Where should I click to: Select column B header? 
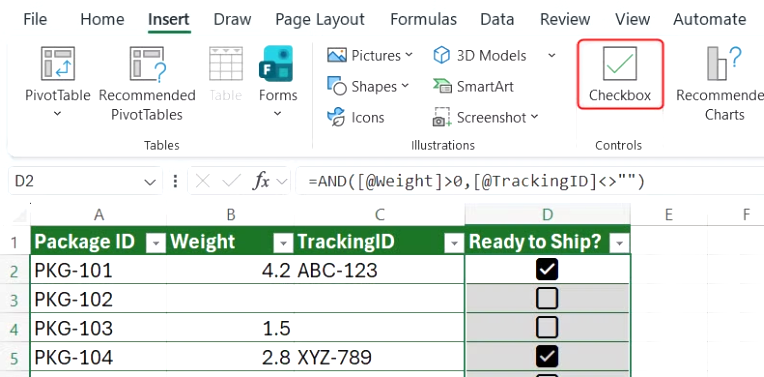coord(231,214)
